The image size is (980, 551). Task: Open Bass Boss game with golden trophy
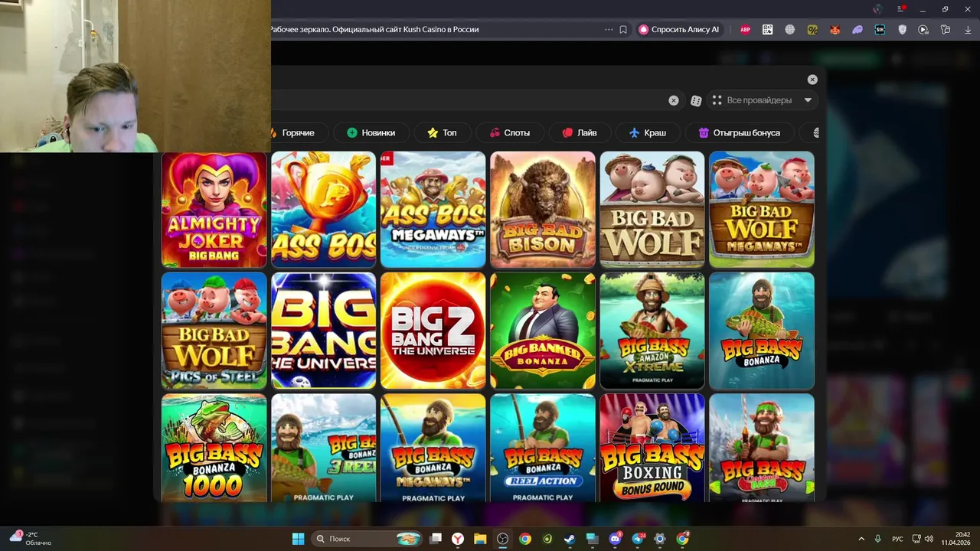(324, 210)
